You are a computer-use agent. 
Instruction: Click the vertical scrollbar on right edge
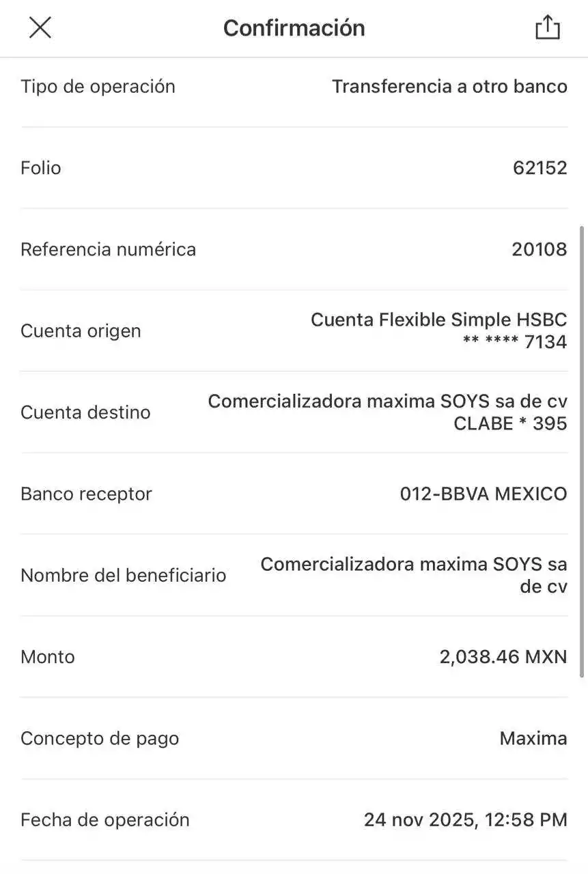(x=582, y=451)
